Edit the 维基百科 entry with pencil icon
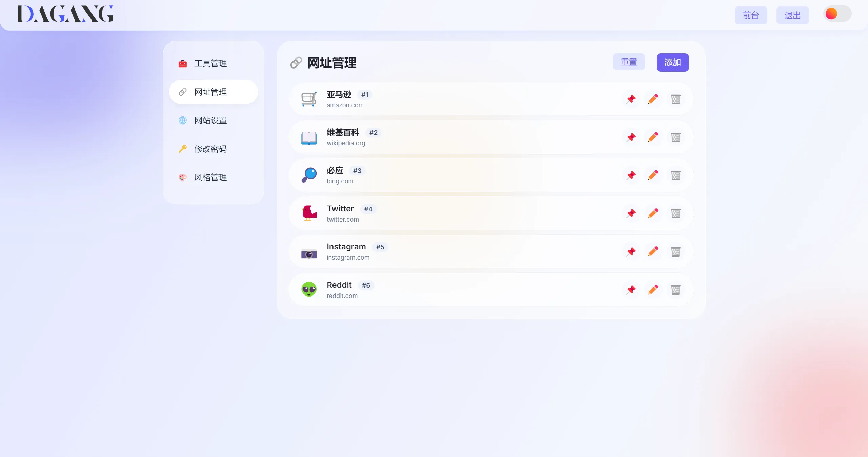 653,137
